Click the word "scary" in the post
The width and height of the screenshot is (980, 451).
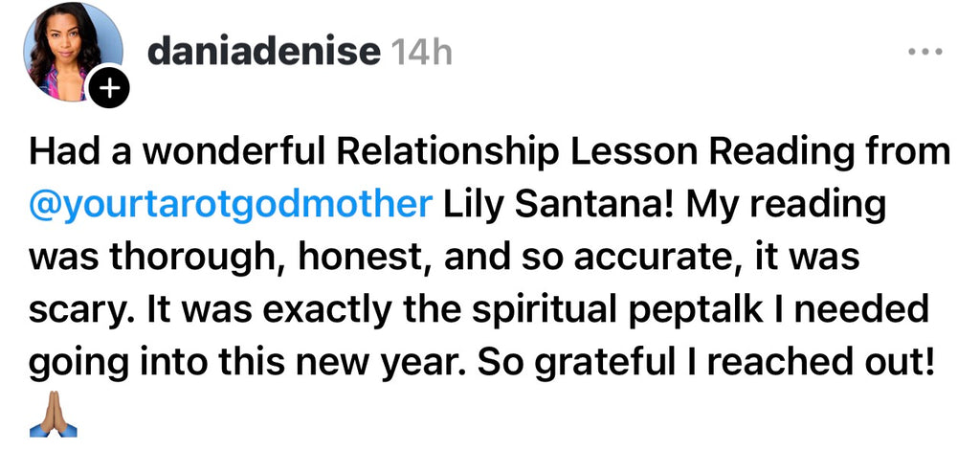(75, 312)
